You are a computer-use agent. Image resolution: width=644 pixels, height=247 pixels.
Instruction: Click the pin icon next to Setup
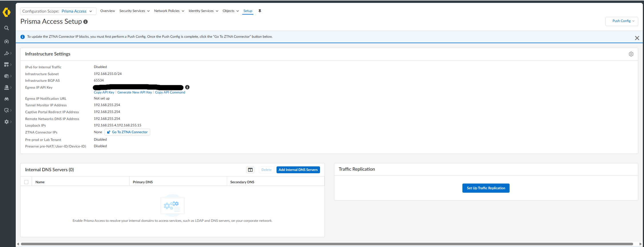(260, 11)
